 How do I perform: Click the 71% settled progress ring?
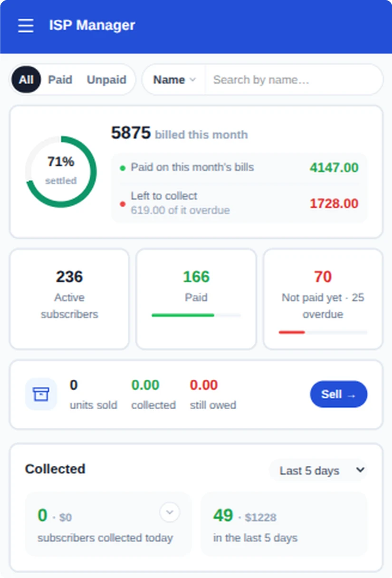tap(61, 172)
